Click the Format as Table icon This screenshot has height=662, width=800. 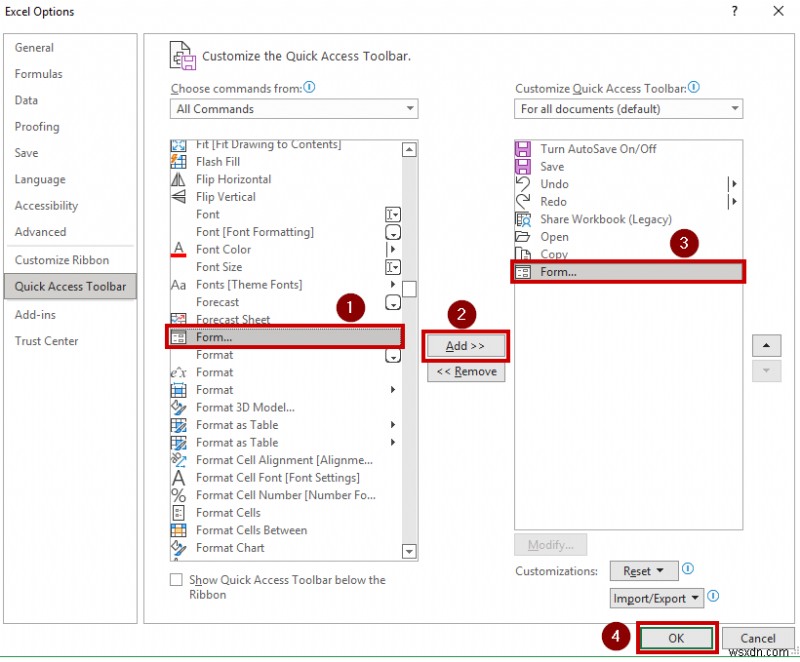[181, 425]
